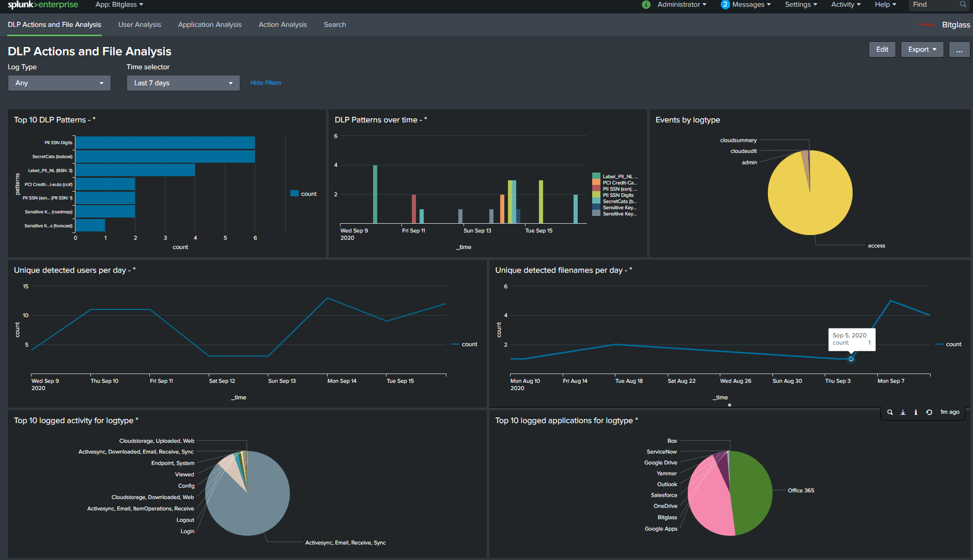Open panel search with the magnifier icon
The height and width of the screenshot is (560, 973).
(890, 412)
